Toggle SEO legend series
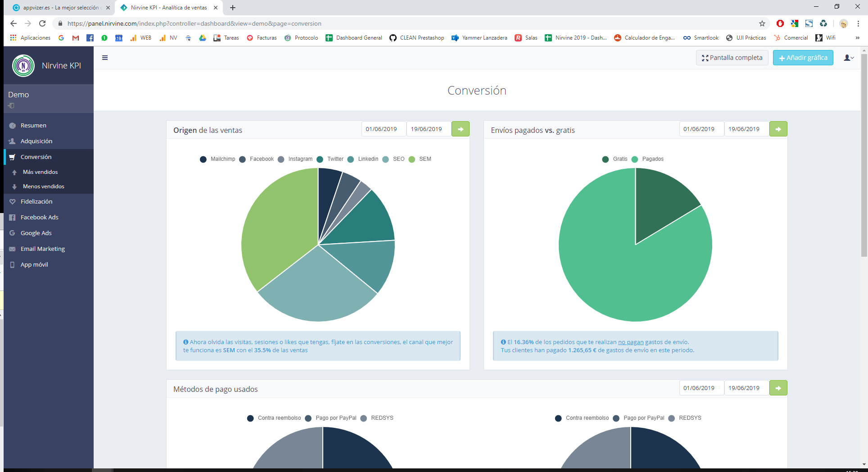 (x=393, y=159)
